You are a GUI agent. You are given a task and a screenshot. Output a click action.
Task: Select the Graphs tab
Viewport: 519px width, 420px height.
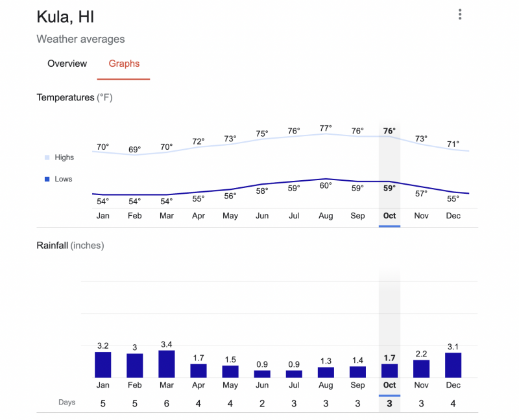pyautogui.click(x=124, y=64)
